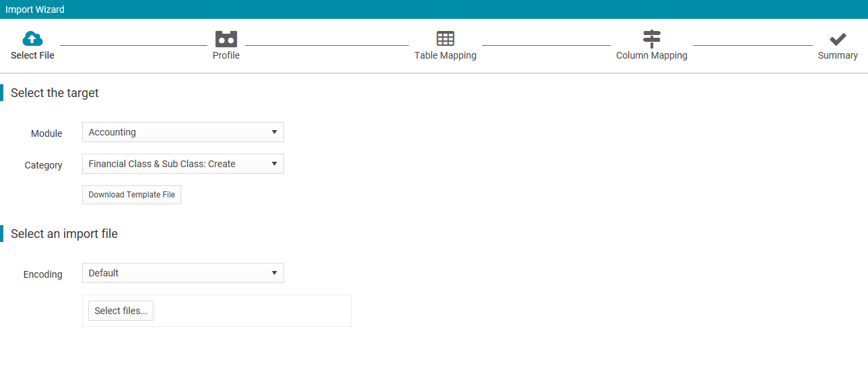Click the Encoding field label
The image size is (868, 368).
43,274
